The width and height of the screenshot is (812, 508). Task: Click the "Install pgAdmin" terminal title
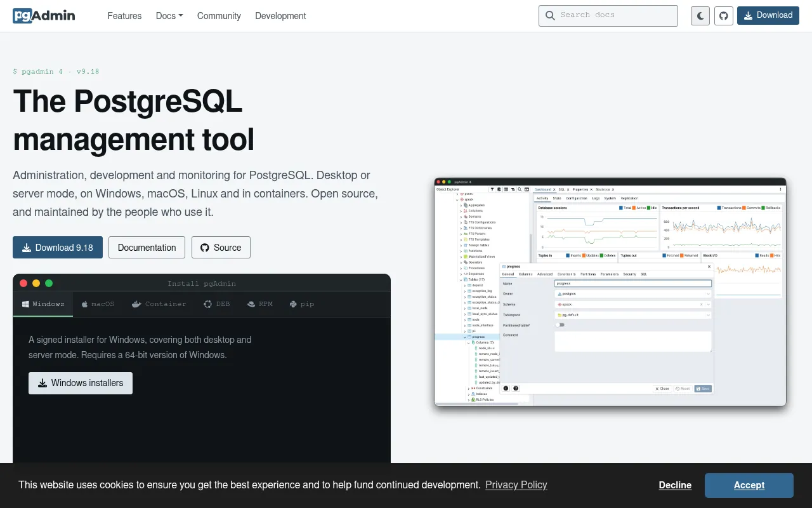pos(202,283)
